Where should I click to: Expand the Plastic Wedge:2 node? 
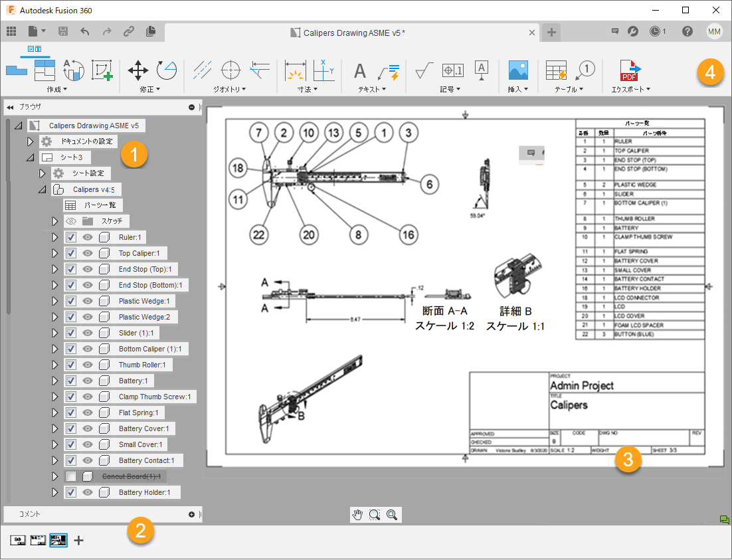click(54, 317)
